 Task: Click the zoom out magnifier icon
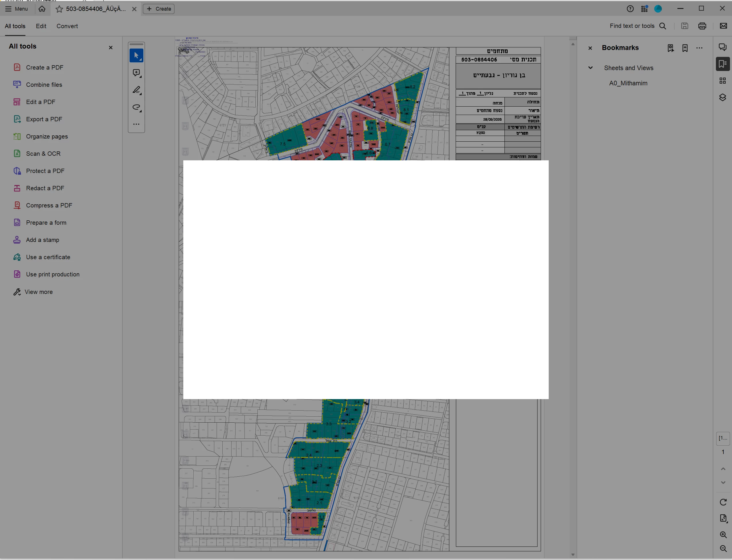point(723,548)
